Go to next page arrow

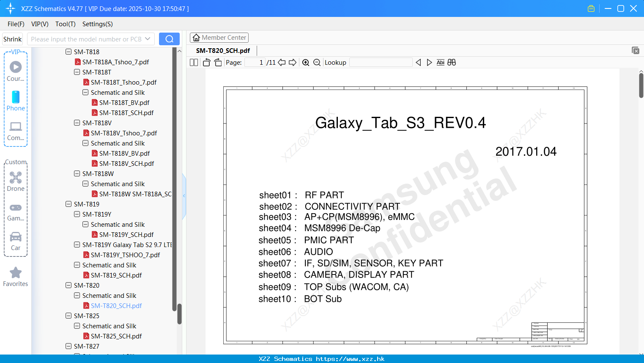coord(293,62)
